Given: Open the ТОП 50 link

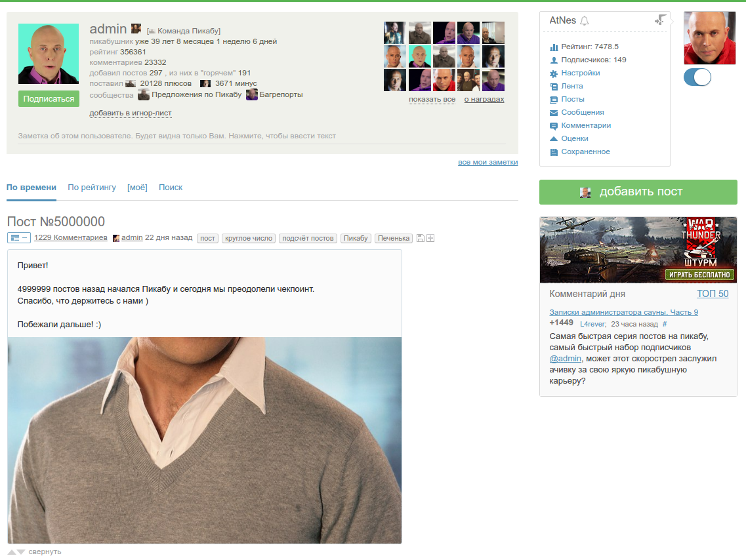Looking at the screenshot, I should 713,294.
